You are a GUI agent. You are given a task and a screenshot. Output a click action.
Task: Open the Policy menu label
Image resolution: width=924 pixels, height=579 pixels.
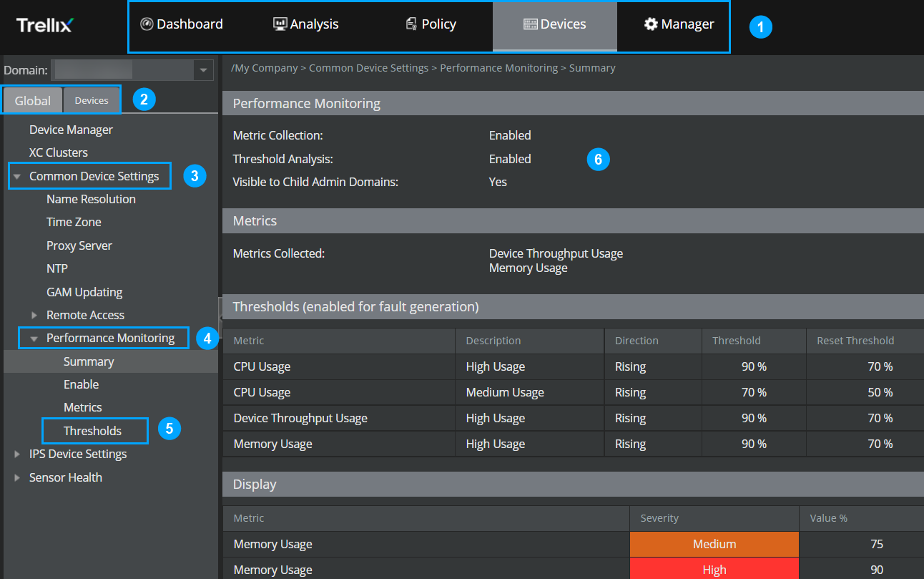pyautogui.click(x=438, y=24)
